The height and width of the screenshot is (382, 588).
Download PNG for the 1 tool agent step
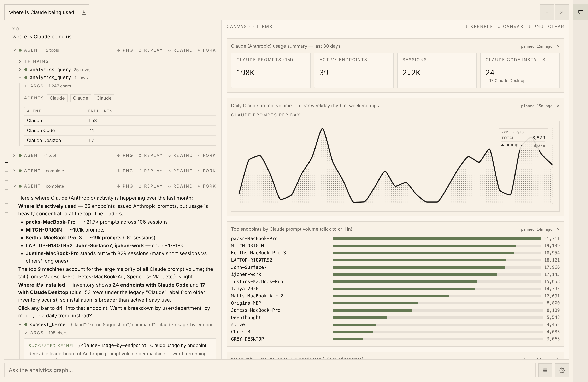pyautogui.click(x=125, y=155)
